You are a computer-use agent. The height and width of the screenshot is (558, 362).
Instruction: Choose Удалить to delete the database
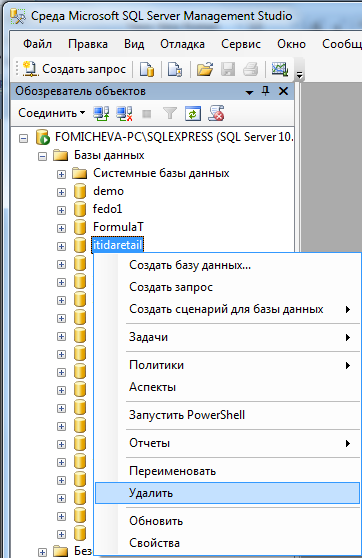[x=227, y=493]
